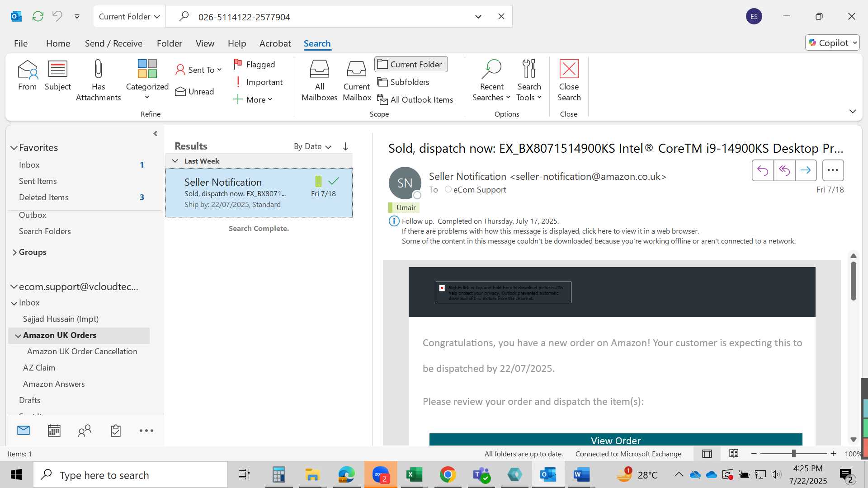This screenshot has height=488, width=868.
Task: Open Search Tools menu
Action: pos(529,80)
